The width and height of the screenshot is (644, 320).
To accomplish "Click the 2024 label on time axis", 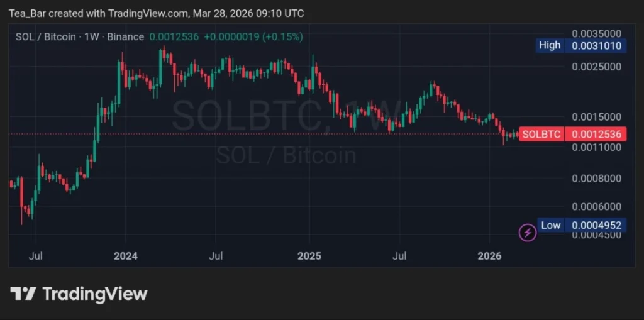I will [x=125, y=256].
